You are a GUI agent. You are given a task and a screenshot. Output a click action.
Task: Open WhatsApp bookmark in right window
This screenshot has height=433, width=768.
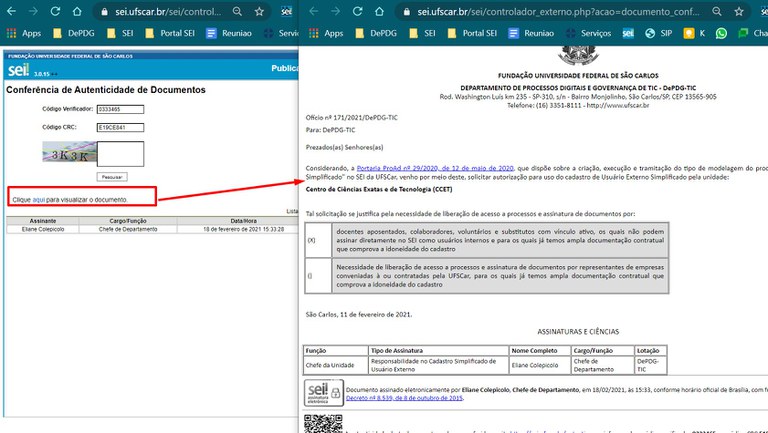pyautogui.click(x=721, y=33)
